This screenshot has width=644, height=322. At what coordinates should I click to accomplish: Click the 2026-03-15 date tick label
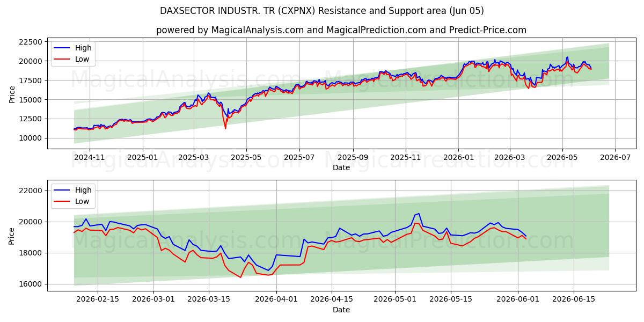pos(210,301)
